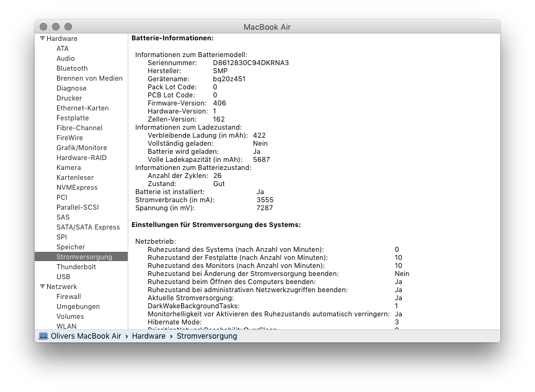Image resolution: width=535 pixels, height=392 pixels.
Task: Click Firmware-Version value 406
Action: coord(219,103)
